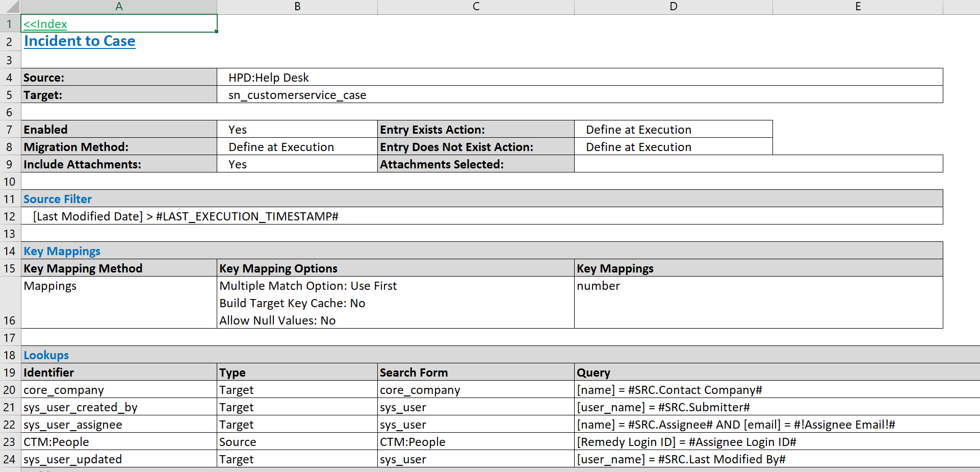Click the 'Mappings' cell
The height and width of the screenshot is (472, 980).
tap(119, 303)
